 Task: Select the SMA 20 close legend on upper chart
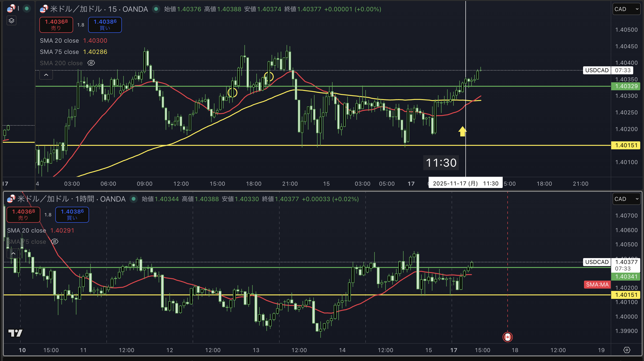point(59,41)
